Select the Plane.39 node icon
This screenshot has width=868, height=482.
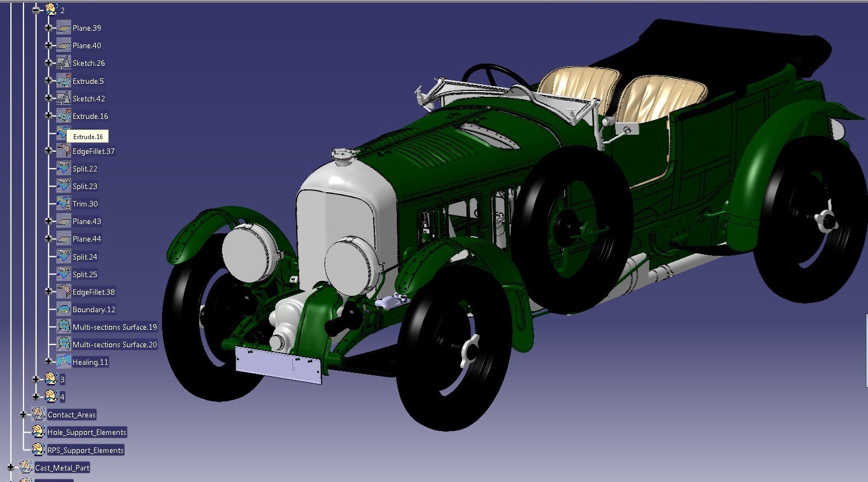(x=64, y=27)
